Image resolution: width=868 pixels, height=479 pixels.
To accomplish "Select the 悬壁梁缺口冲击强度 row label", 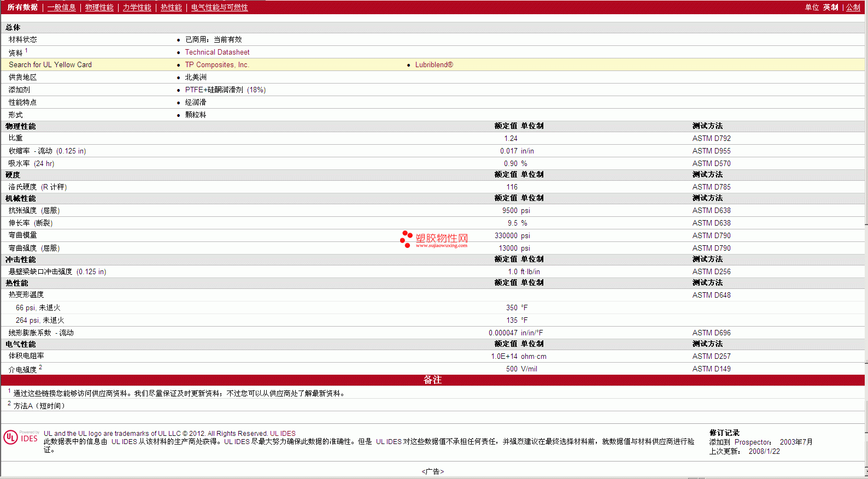I will pyautogui.click(x=57, y=271).
